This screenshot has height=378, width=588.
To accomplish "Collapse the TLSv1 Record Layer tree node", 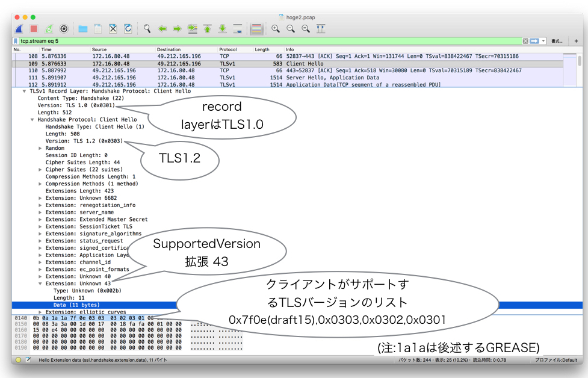I will (x=24, y=91).
